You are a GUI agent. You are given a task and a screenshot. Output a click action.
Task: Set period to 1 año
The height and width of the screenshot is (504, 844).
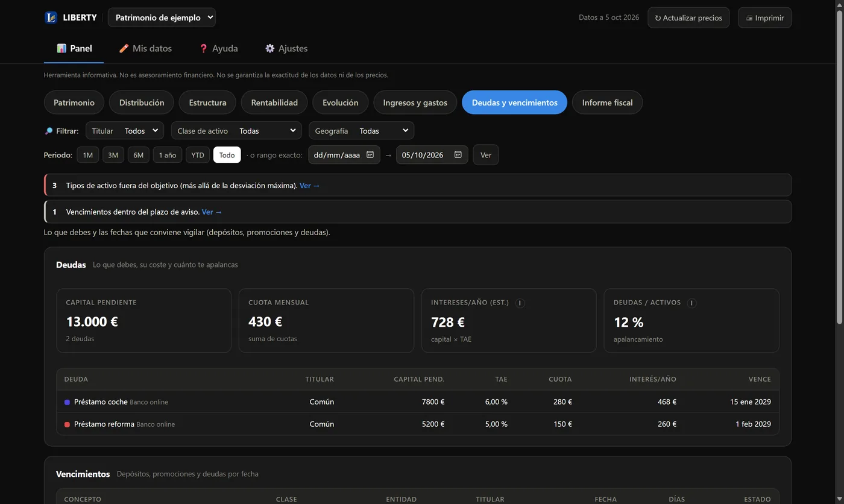(168, 155)
